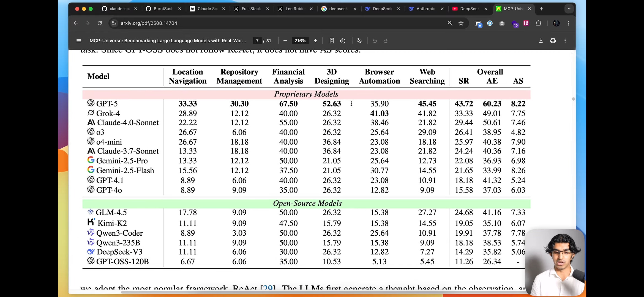Click the DeepSeek-V3 row label

119,252
